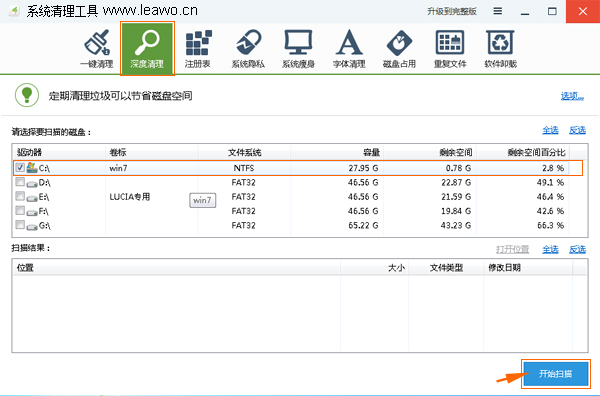Viewport: 600px width, 396px height.
Task: Click the 19.84 G free space value
Action: coord(456,211)
